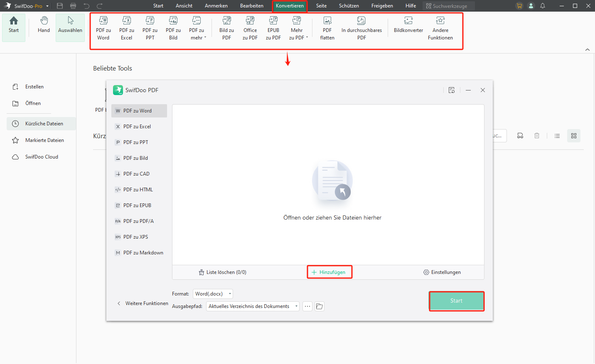
Task: Click the green Start button
Action: click(456, 301)
